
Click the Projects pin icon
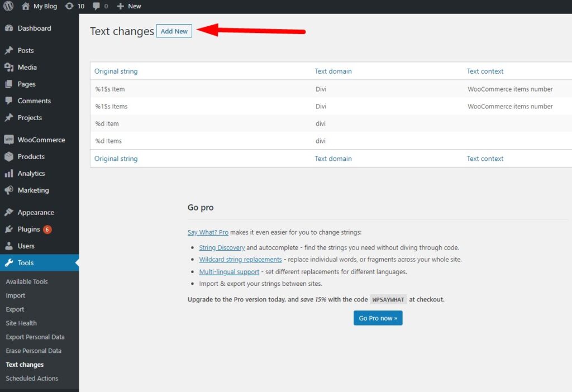coord(9,117)
